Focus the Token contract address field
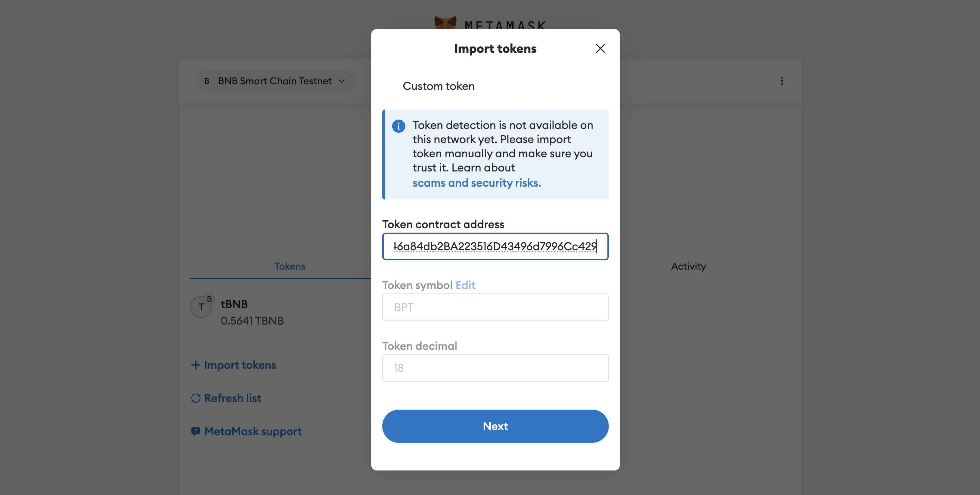The image size is (980, 495). coord(495,246)
